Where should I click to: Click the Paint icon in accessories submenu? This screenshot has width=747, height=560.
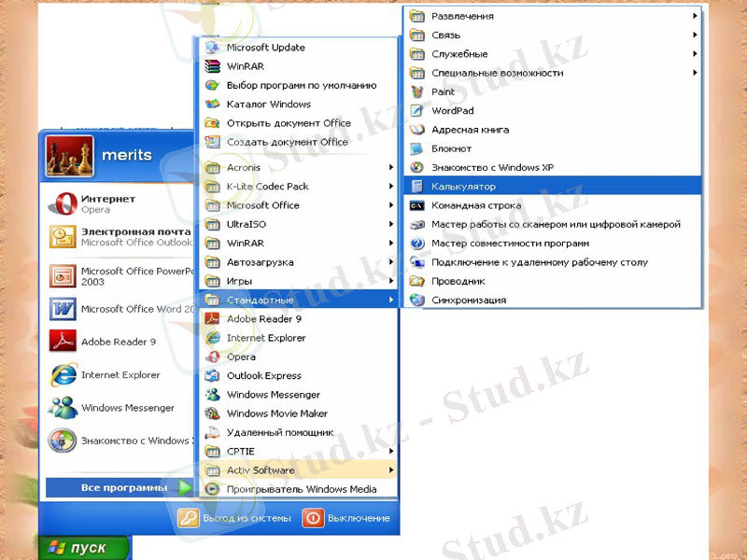tap(416, 91)
